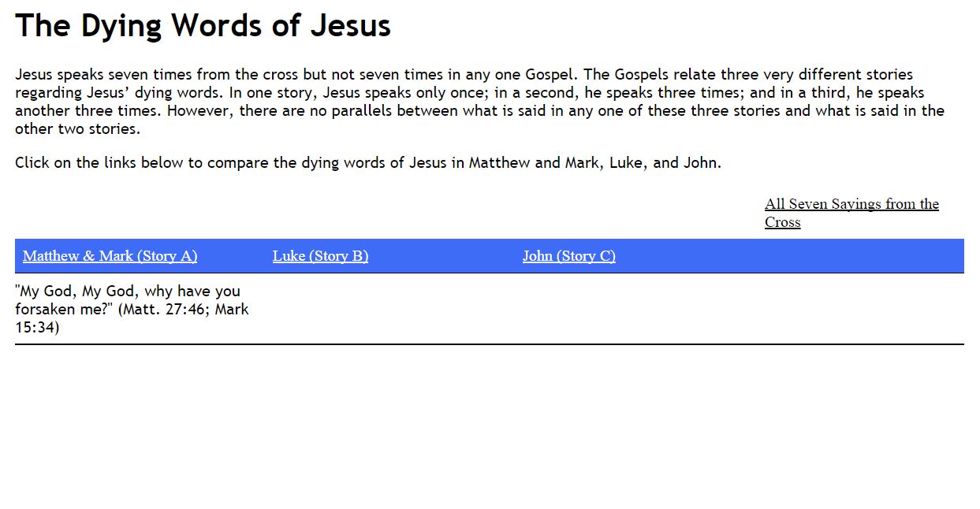The image size is (980, 509).
Task: Open the Luke (Story B) link
Action: [x=320, y=256]
